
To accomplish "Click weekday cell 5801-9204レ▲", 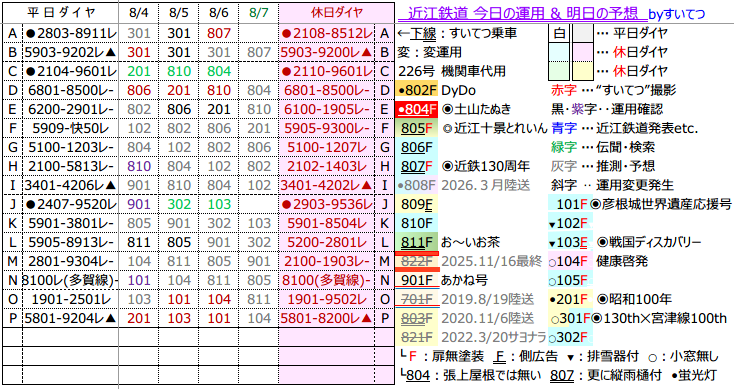I will [x=70, y=318].
